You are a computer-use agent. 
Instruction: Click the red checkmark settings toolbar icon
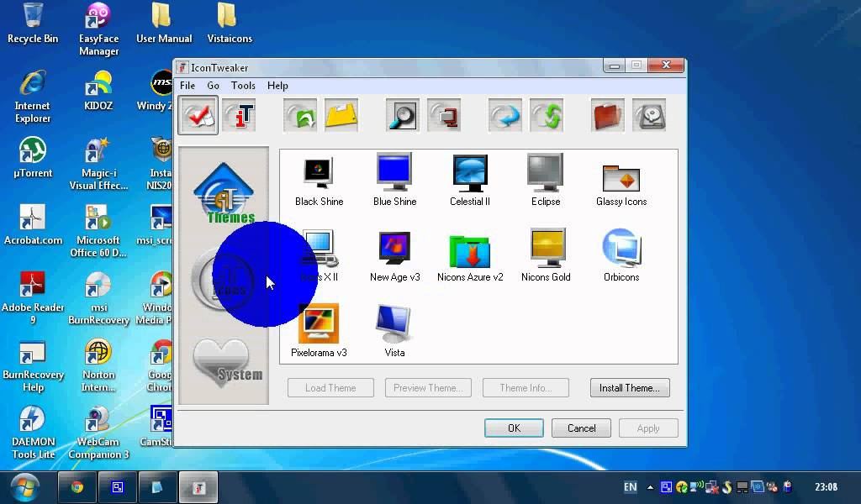[198, 115]
